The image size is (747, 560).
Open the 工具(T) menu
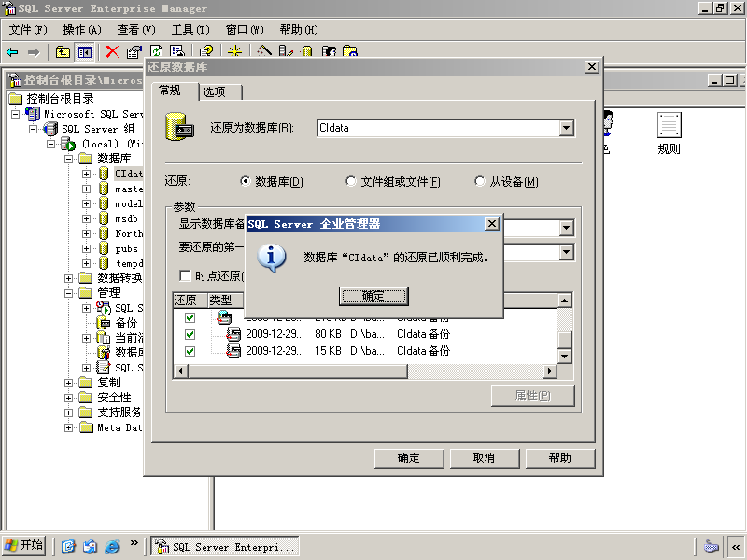(190, 30)
